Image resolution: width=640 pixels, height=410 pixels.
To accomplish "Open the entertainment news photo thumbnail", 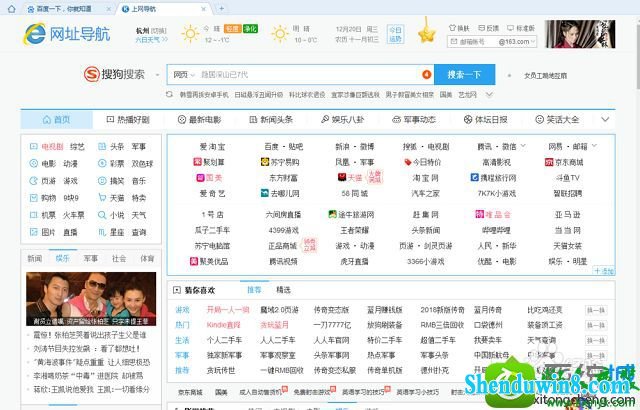I will tap(91, 299).
